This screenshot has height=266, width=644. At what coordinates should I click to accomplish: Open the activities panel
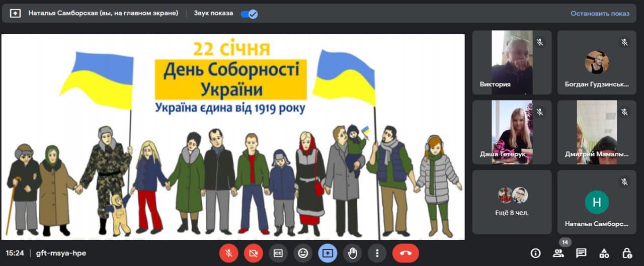[604, 253]
